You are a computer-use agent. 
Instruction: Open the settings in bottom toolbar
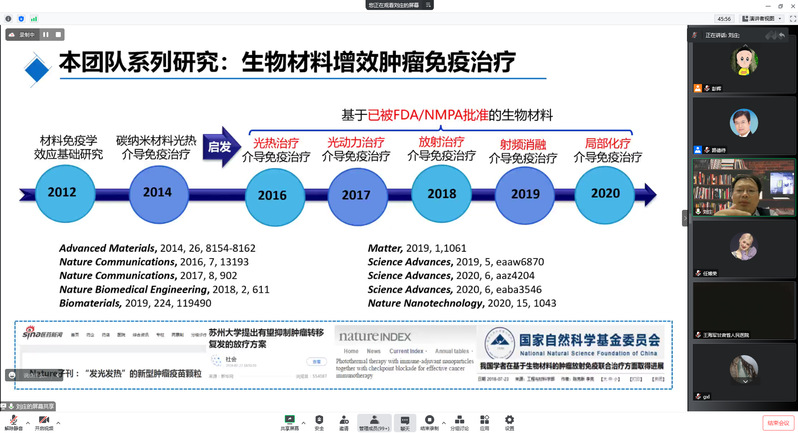click(x=509, y=422)
